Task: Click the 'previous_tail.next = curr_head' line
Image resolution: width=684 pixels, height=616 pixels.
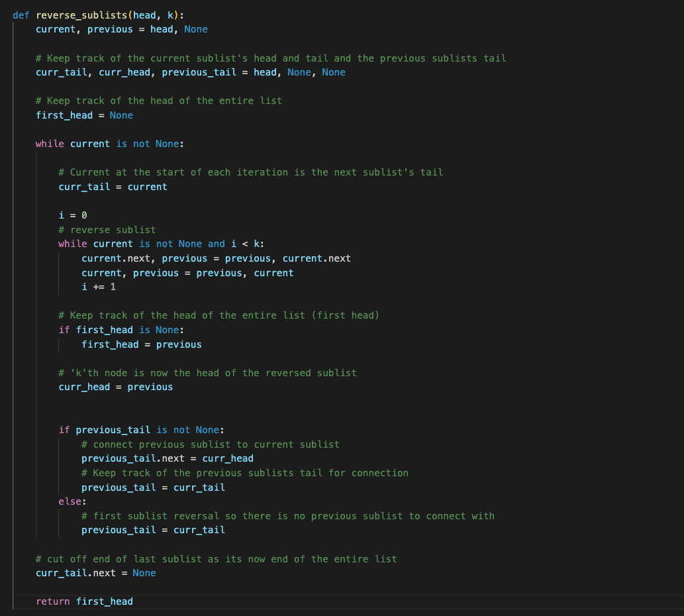Action: [x=167, y=458]
